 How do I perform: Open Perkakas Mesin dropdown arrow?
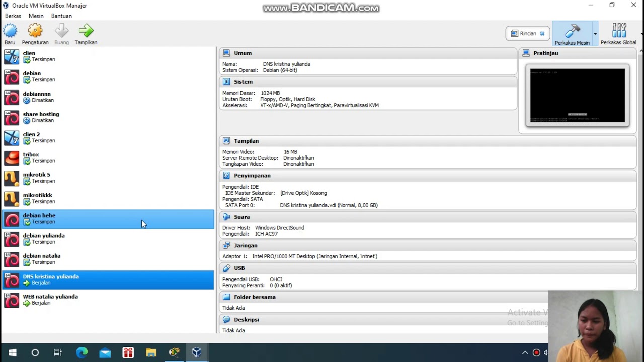pos(595,34)
